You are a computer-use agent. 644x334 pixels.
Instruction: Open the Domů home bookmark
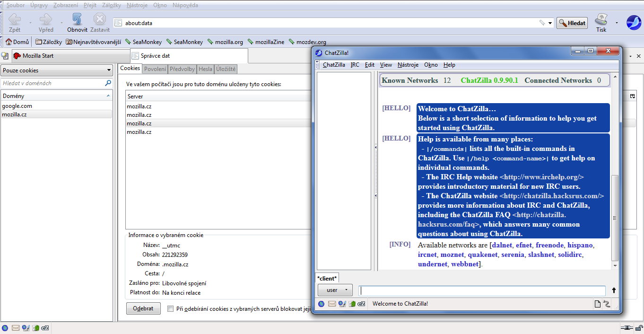click(x=17, y=42)
